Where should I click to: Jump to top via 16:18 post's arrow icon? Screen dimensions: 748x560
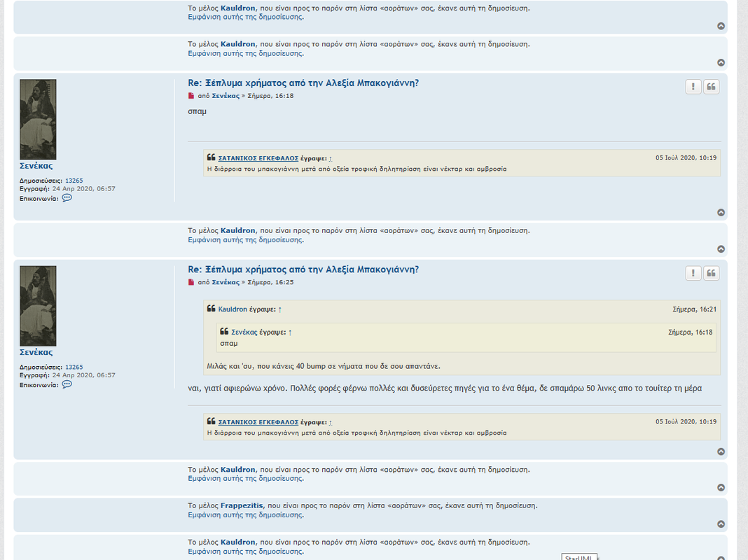(x=721, y=213)
